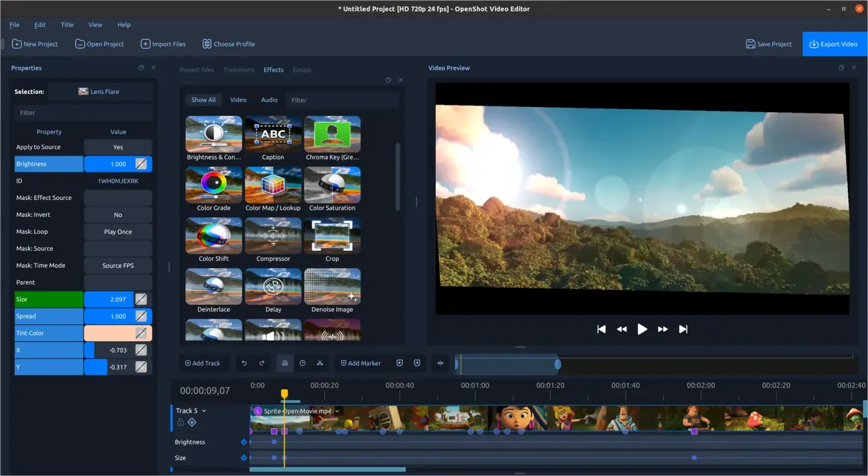This screenshot has height=476, width=868.
Task: Open the Edit menu
Action: (x=40, y=25)
